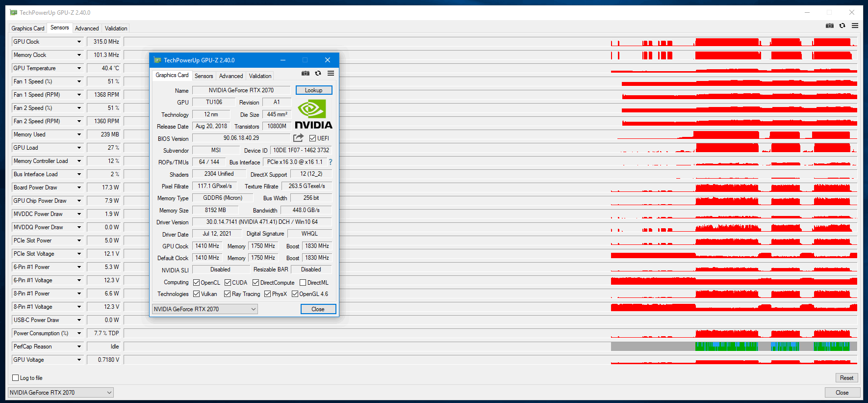Switch to Sensors tab in front window
The image size is (868, 403).
204,76
